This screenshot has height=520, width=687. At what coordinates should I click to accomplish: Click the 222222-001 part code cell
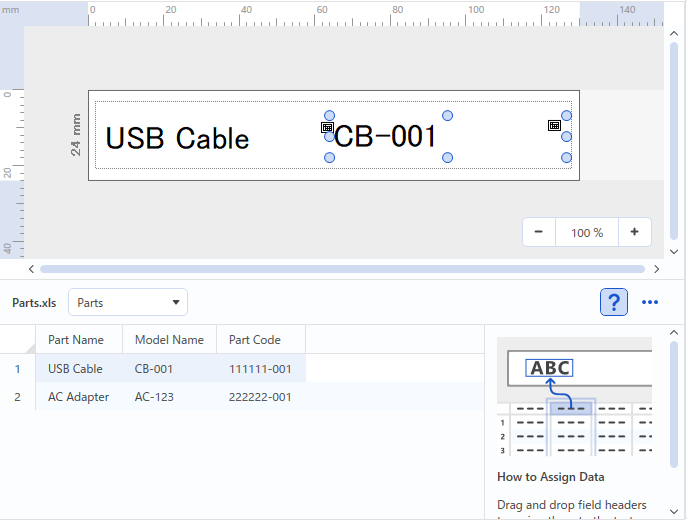[x=260, y=397]
